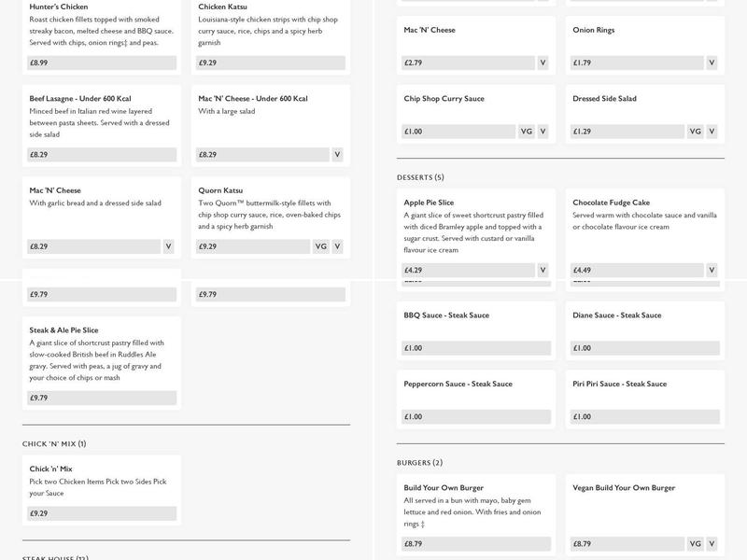Viewport: 747px width, 560px height.
Task: Pick the Piri Piri Sauce steak sauce
Action: pos(619,384)
